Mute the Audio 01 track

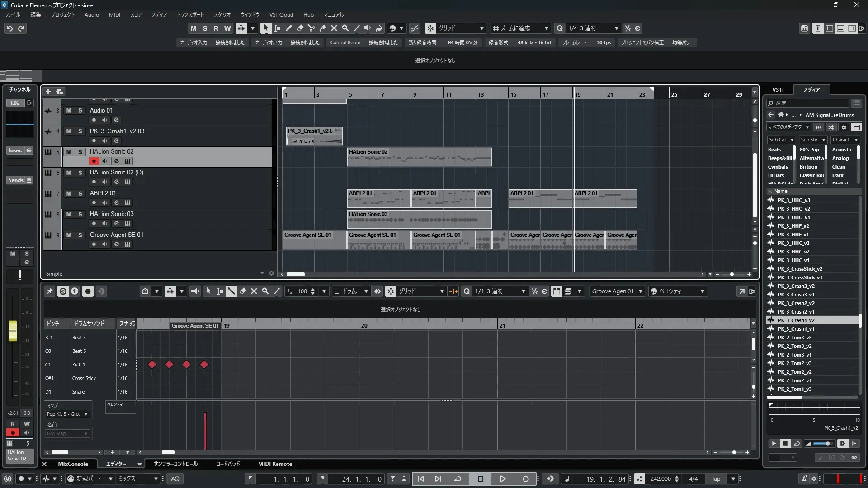tap(69, 110)
